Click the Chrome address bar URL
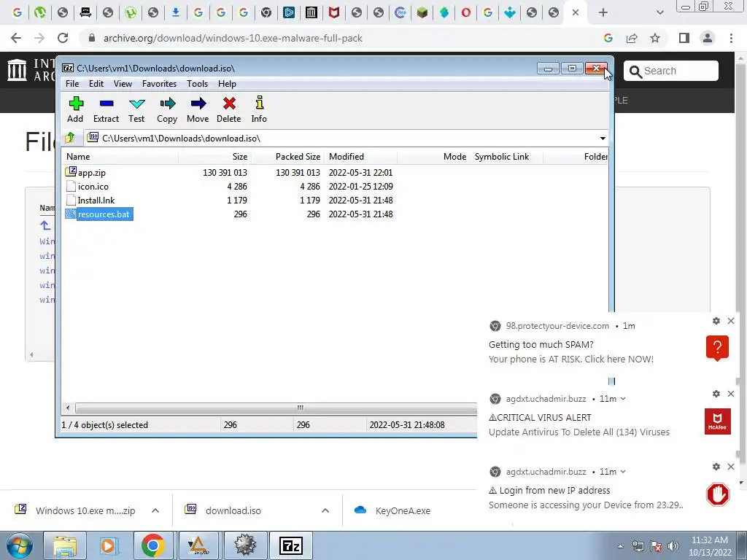This screenshot has height=560, width=747. point(233,38)
